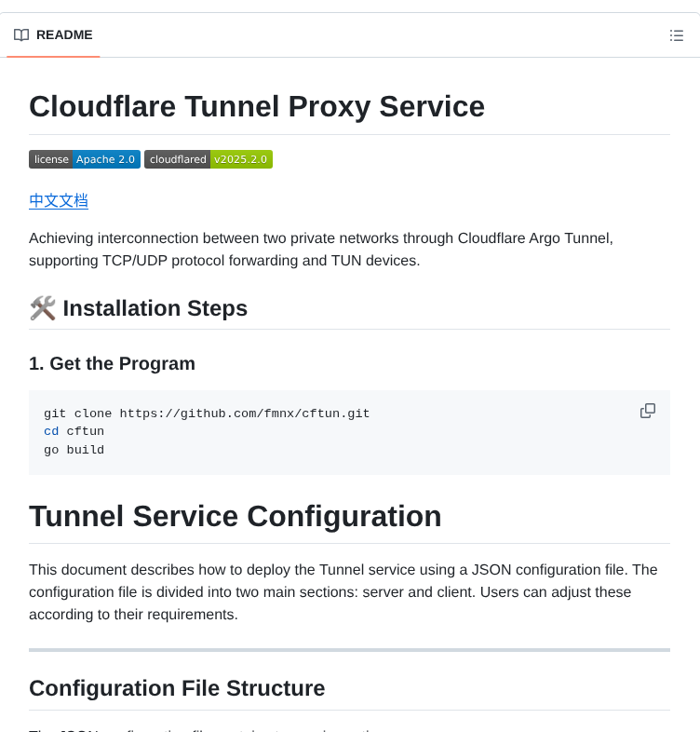Image resolution: width=700 pixels, height=732 pixels.
Task: Copy the git clone code block
Action: pos(647,411)
